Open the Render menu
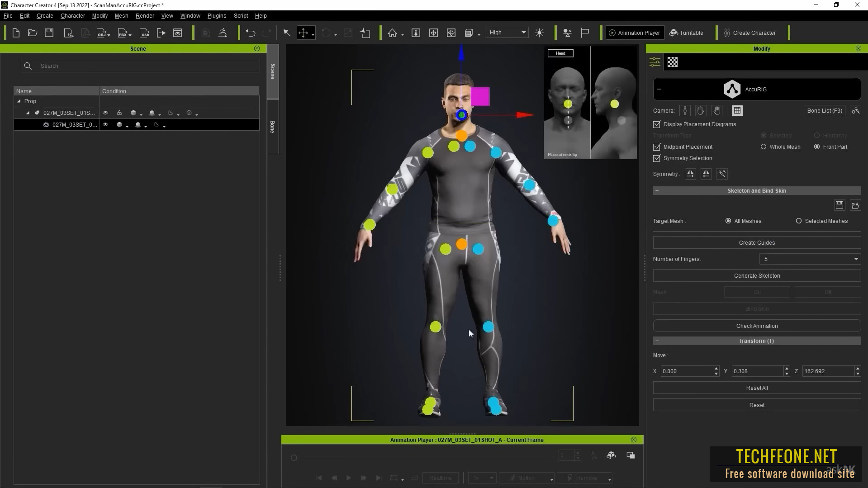 pos(145,15)
